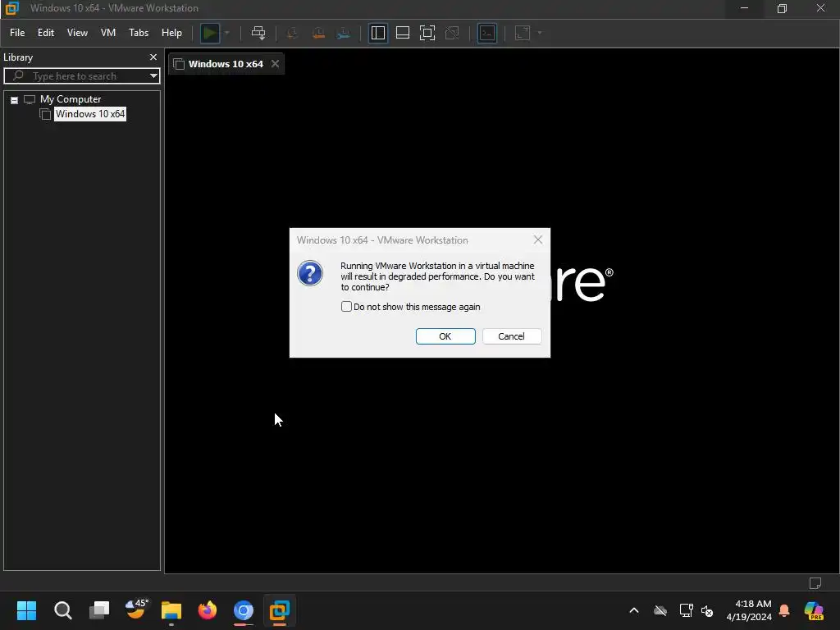Enable Do not show this message again
The width and height of the screenshot is (840, 630).
coord(347,307)
